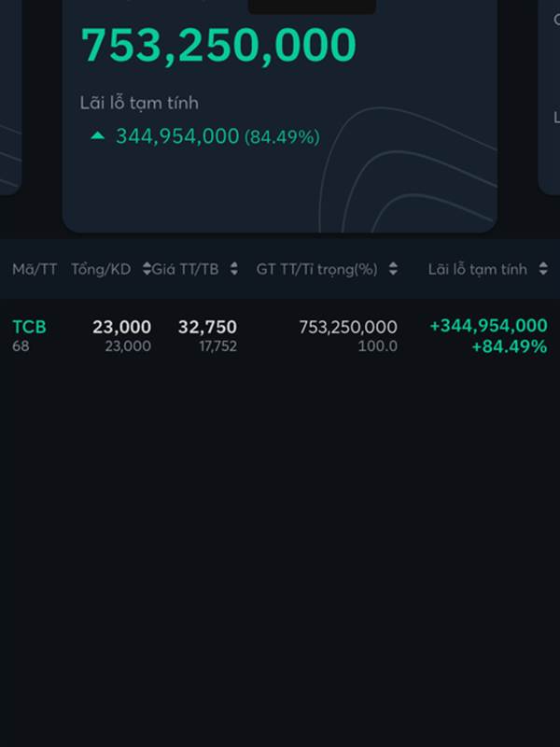Tap the Mã/TT column header

click(x=35, y=269)
